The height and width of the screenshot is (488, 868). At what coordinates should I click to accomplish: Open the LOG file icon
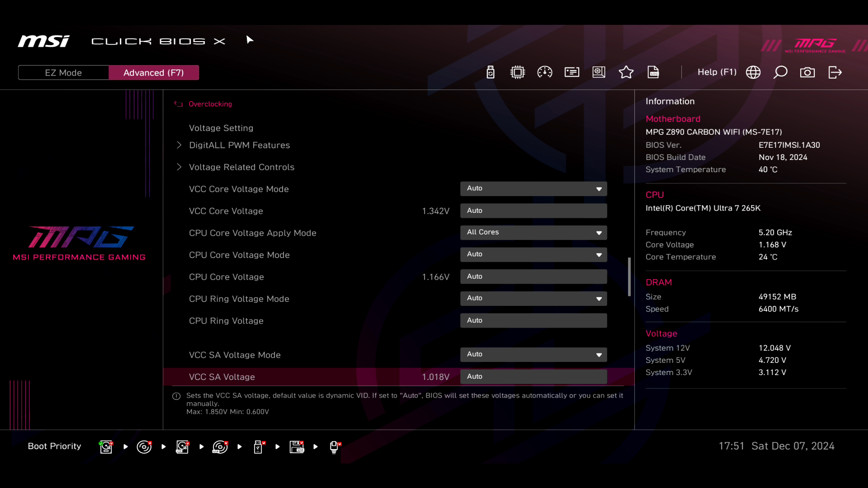tap(653, 72)
